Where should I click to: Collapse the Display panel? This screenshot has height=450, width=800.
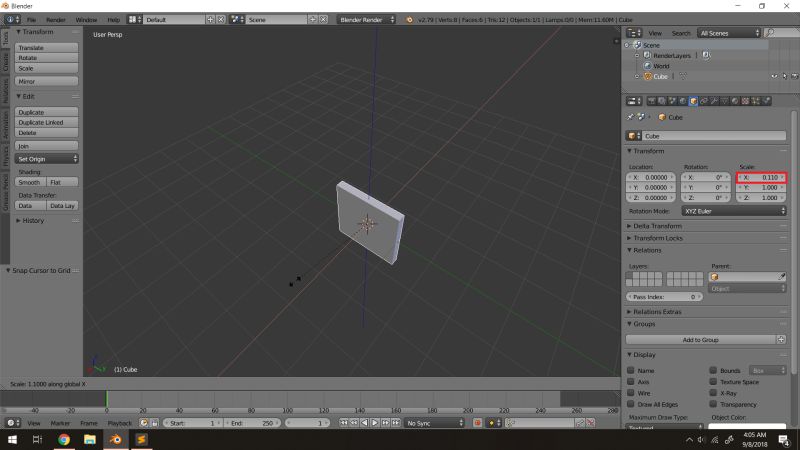[x=644, y=354]
